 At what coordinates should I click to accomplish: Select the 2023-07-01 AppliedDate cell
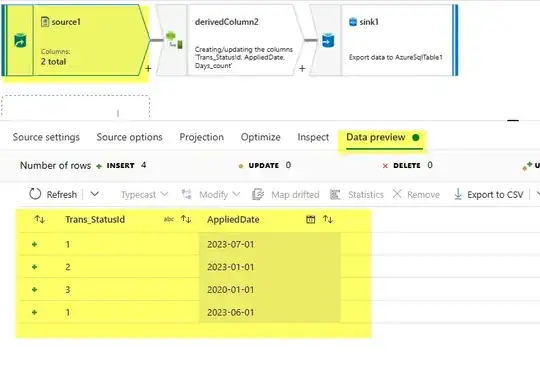click(x=269, y=244)
